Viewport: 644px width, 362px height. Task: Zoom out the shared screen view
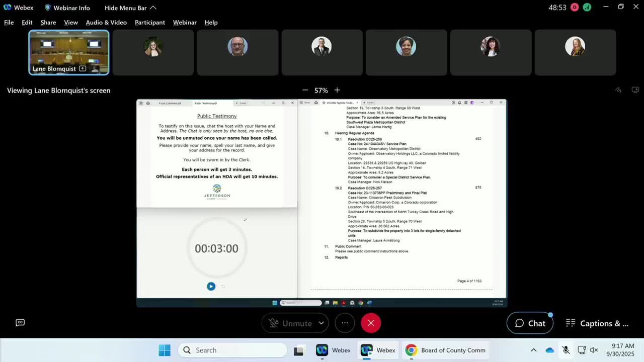305,90
